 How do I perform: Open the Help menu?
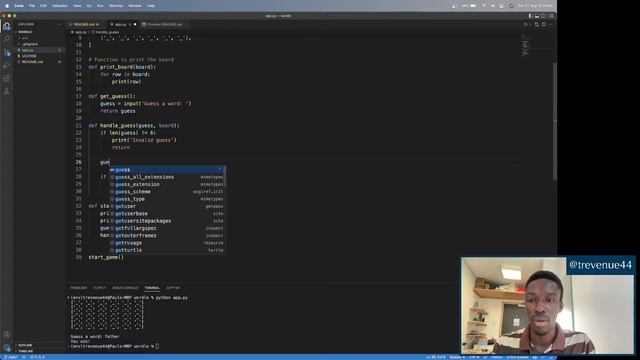[x=151, y=6]
